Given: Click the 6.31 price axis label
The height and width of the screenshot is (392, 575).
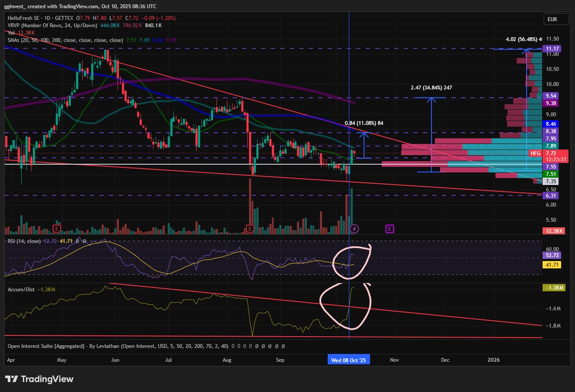Looking at the screenshot, I should pyautogui.click(x=551, y=196).
